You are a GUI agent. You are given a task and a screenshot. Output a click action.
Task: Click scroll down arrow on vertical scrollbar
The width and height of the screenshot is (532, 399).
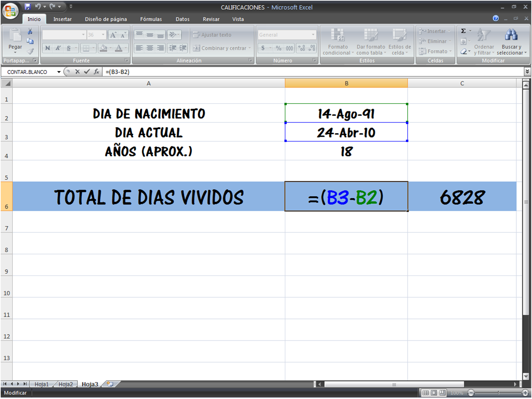[x=526, y=376]
